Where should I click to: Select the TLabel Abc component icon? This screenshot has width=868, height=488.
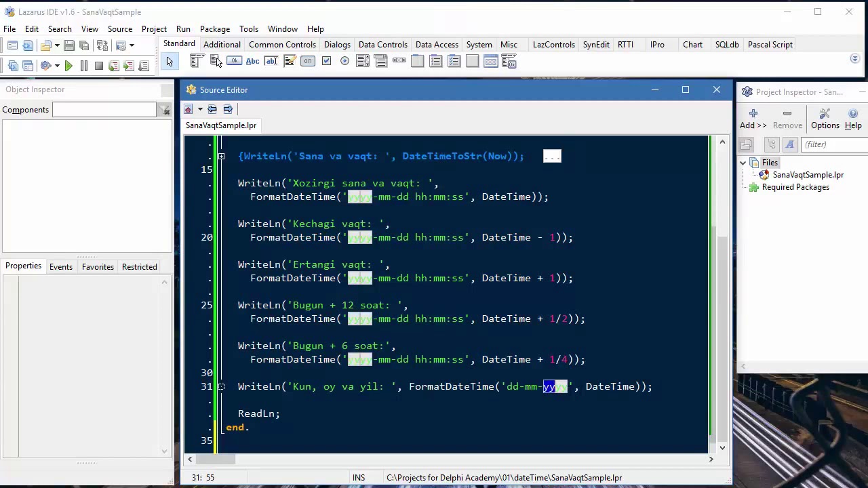[252, 62]
